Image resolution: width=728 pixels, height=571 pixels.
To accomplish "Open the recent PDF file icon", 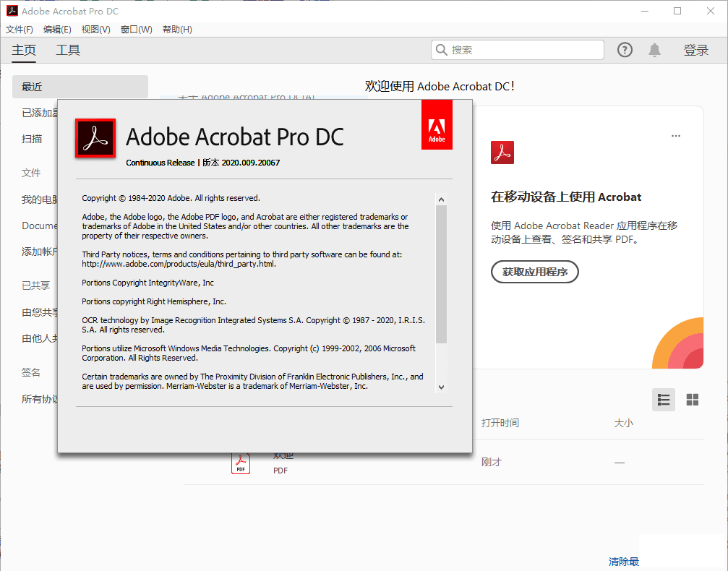I will [x=241, y=464].
